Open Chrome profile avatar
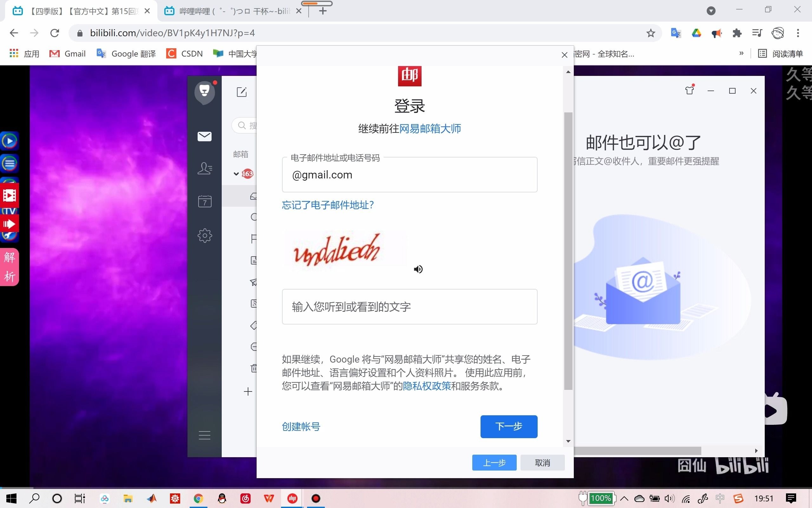812x508 pixels. pos(778,33)
